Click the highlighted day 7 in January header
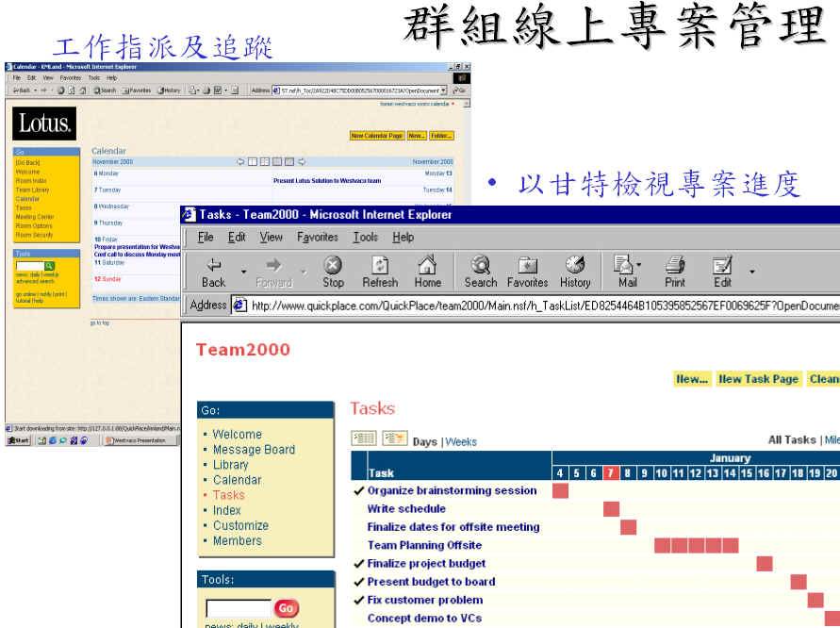Image resolution: width=840 pixels, height=628 pixels. click(x=610, y=473)
